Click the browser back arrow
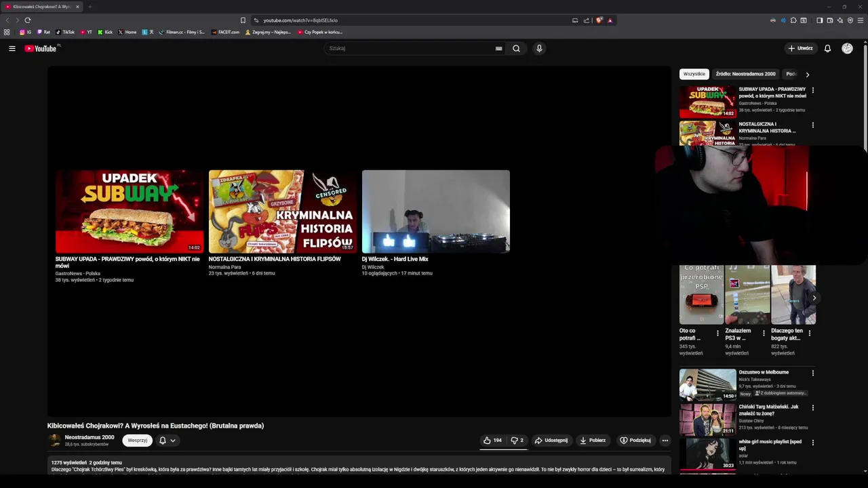868x488 pixels. 8,20
